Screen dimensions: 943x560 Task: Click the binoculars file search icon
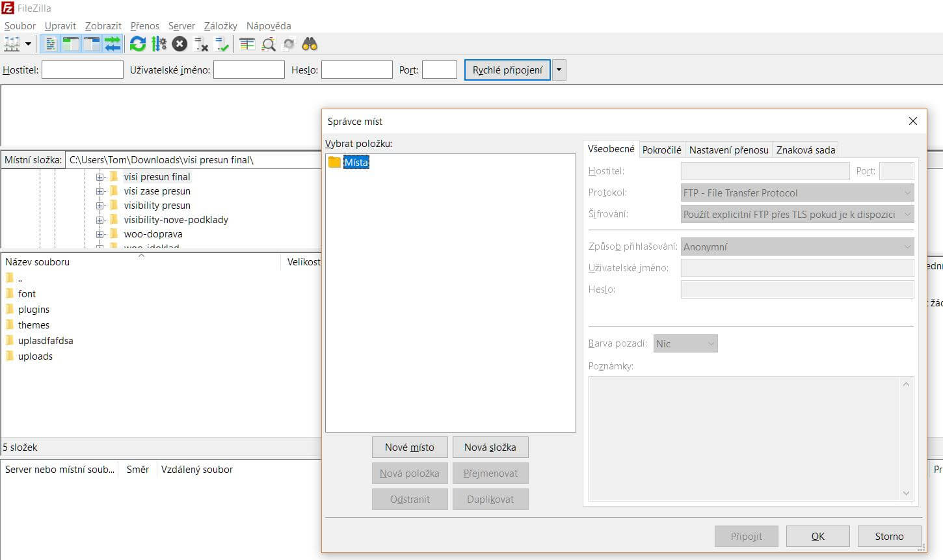coord(310,44)
